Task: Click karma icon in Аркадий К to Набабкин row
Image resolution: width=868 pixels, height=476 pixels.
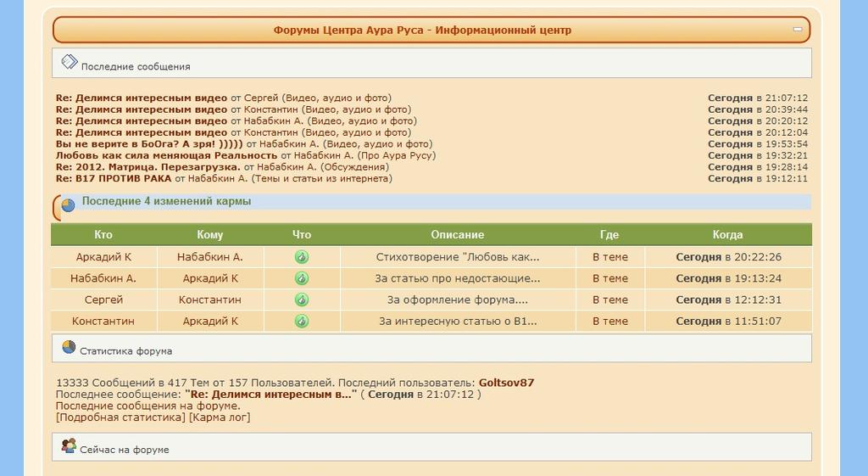Action: tap(301, 257)
